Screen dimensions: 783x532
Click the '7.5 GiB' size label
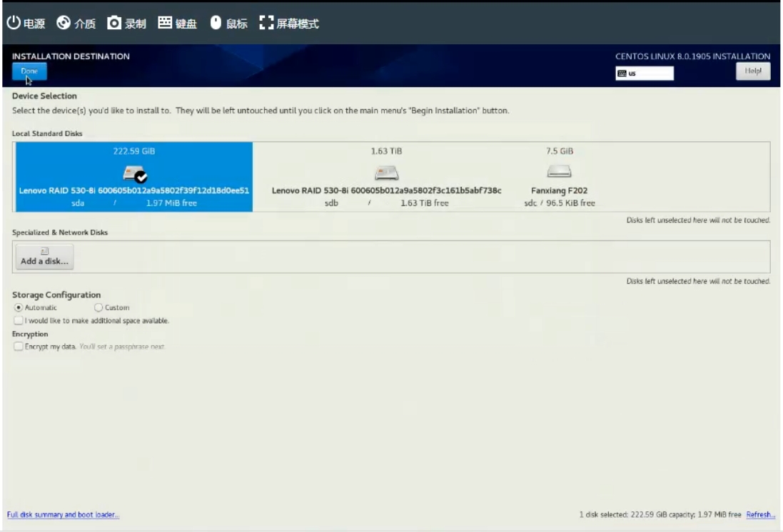[560, 150]
